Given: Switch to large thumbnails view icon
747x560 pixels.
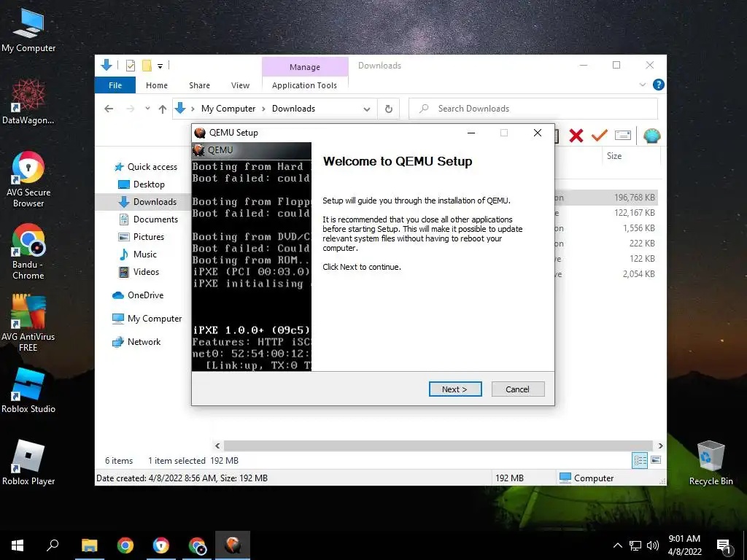Looking at the screenshot, I should point(656,460).
